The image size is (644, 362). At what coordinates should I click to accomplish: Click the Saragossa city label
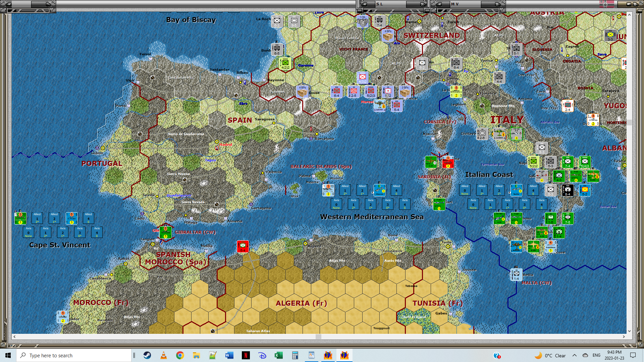tap(265, 119)
